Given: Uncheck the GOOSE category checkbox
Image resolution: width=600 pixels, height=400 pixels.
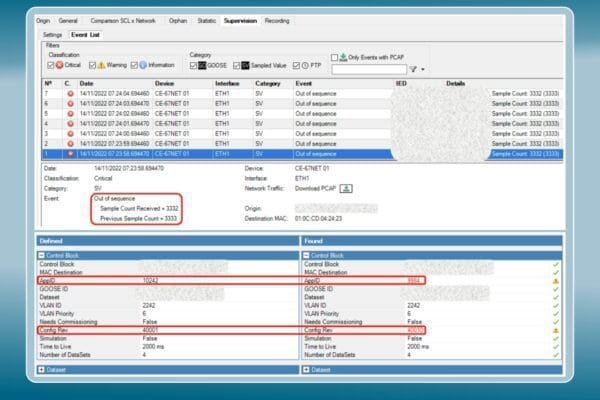Looking at the screenshot, I should tap(193, 66).
